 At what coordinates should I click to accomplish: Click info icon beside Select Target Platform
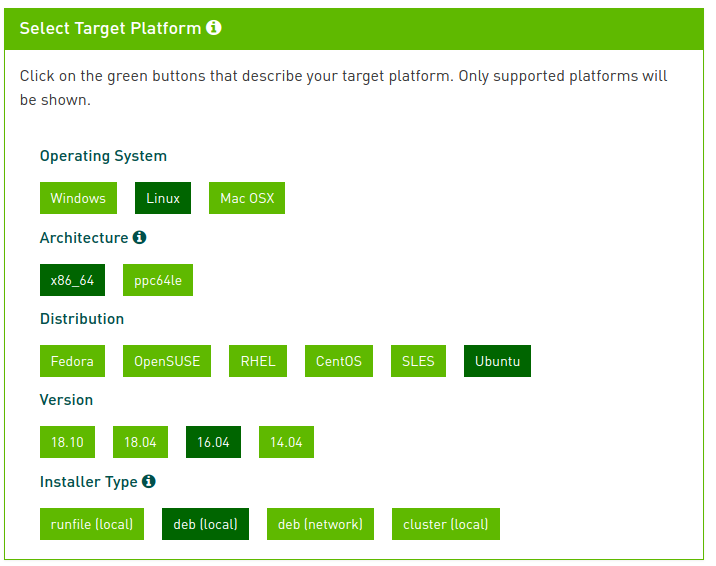coord(214,27)
